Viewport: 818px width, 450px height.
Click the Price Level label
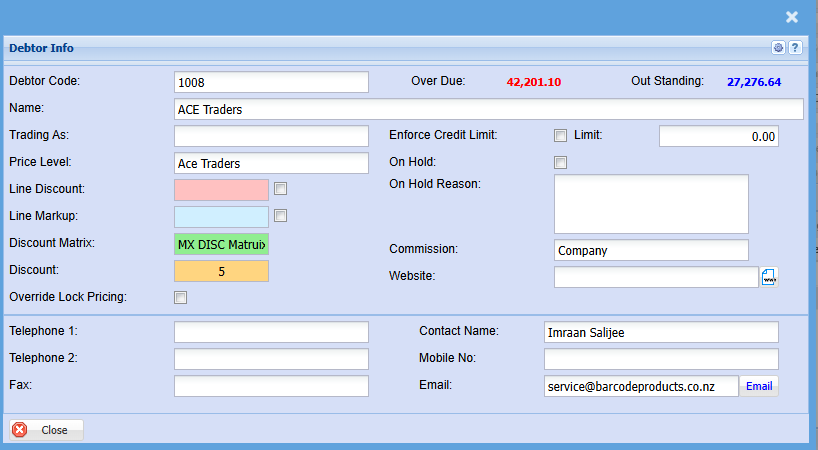[x=40, y=162]
